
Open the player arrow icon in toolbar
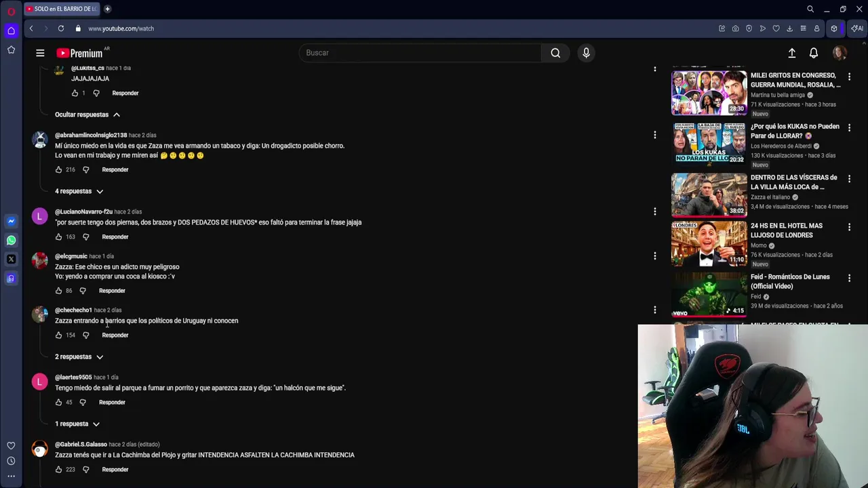(x=763, y=28)
